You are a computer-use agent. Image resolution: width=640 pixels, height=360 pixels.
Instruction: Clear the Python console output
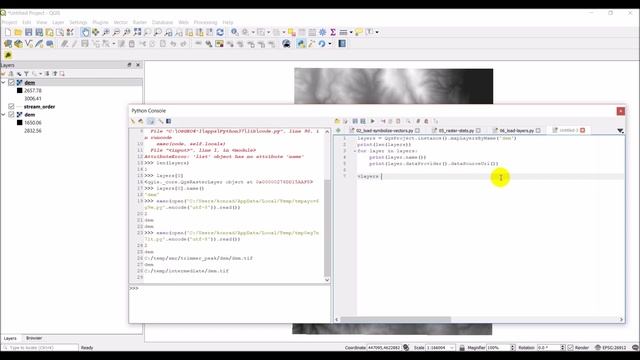point(133,121)
